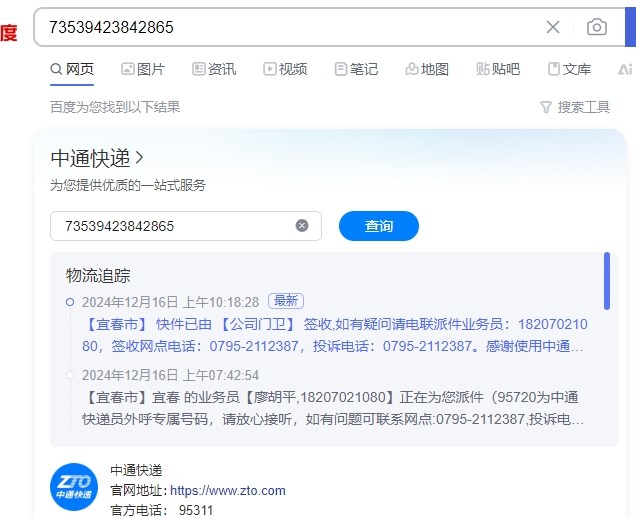Click the picture icon on 图片 tab
The height and width of the screenshot is (518, 636).
coord(127,69)
